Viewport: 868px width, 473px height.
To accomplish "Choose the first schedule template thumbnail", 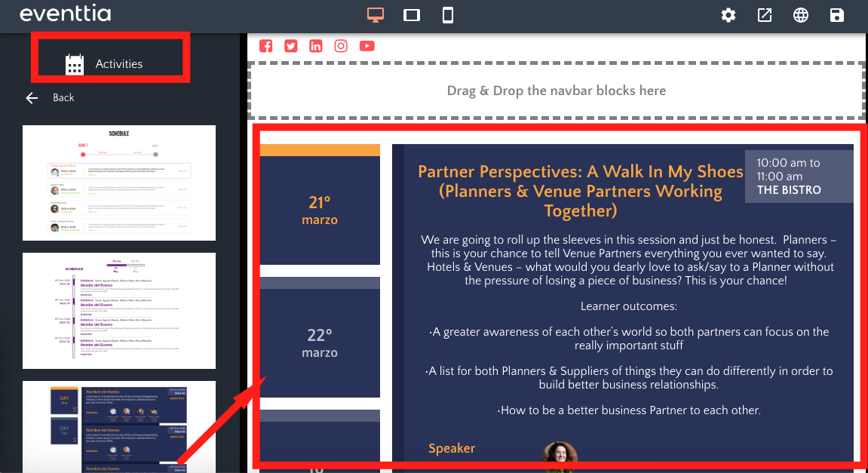I will (119, 183).
